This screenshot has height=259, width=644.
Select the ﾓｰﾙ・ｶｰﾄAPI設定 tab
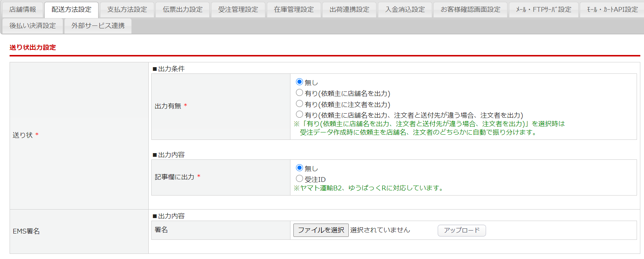point(612,10)
